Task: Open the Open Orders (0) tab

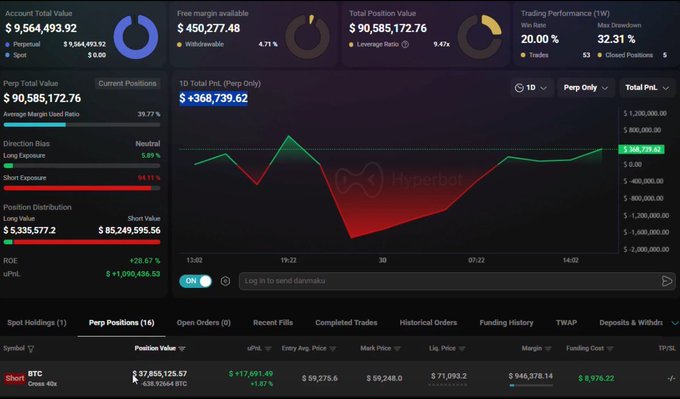Action: pos(203,323)
